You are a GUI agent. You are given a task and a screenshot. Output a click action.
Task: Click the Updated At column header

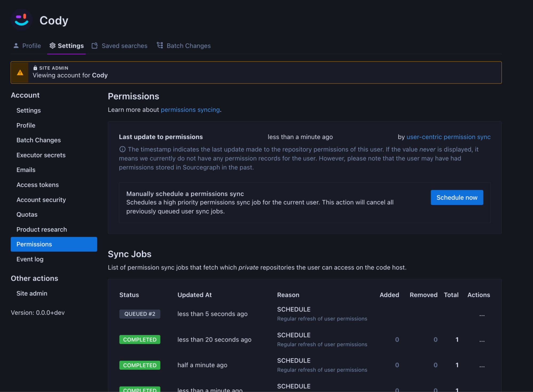click(195, 295)
